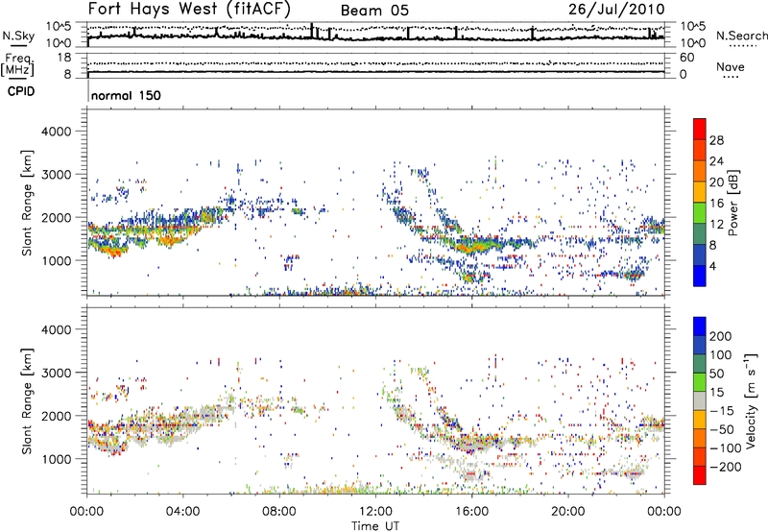Click the noise spike near 09:20 in N.Sky panel
Viewport: 768px width, 532px height.
click(x=311, y=31)
